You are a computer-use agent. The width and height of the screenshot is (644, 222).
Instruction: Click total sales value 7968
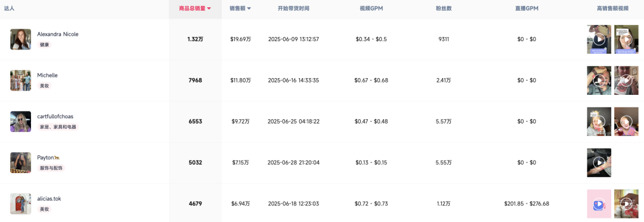(x=195, y=80)
